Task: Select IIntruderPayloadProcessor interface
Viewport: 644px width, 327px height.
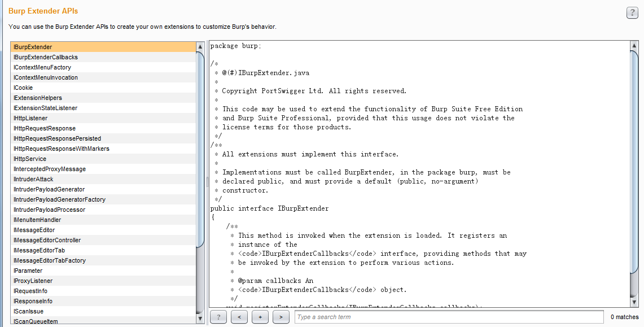Action: [x=103, y=210]
